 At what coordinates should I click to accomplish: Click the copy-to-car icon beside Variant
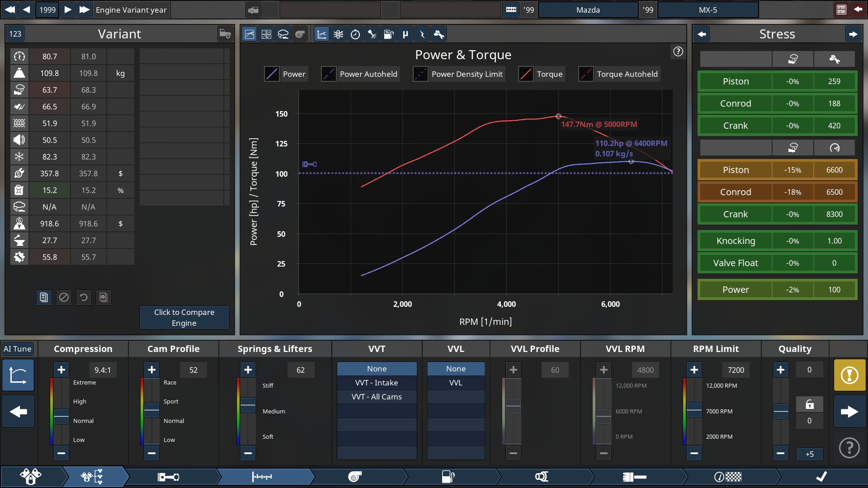(225, 34)
